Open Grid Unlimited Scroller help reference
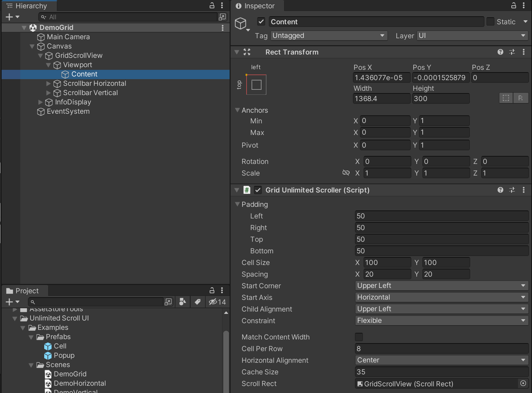 (x=500, y=190)
